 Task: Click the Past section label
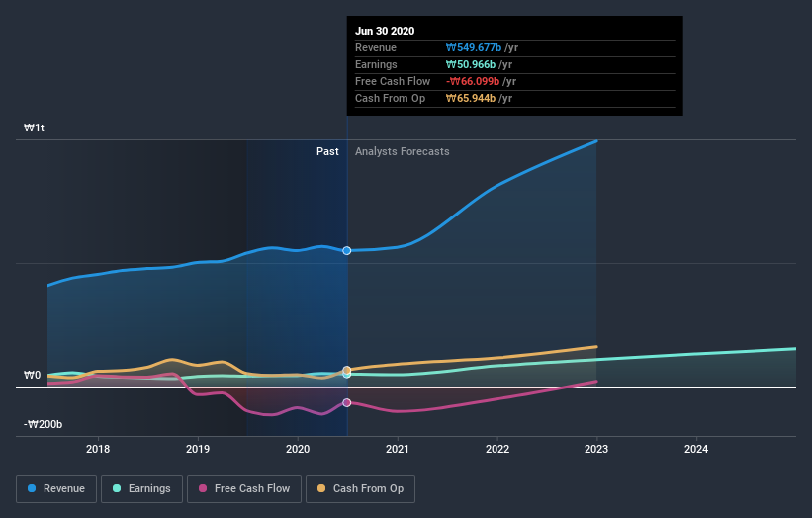point(327,151)
